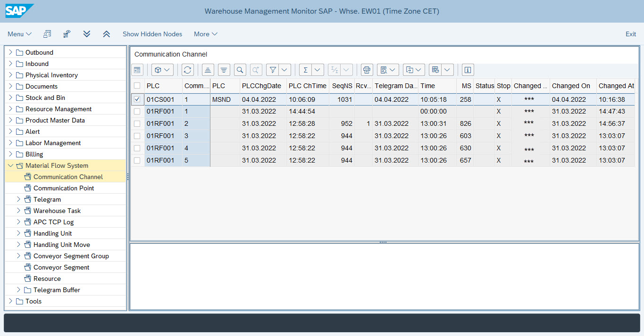Image resolution: width=644 pixels, height=336 pixels.
Task: Select the Labor Management tree item
Action: point(53,143)
